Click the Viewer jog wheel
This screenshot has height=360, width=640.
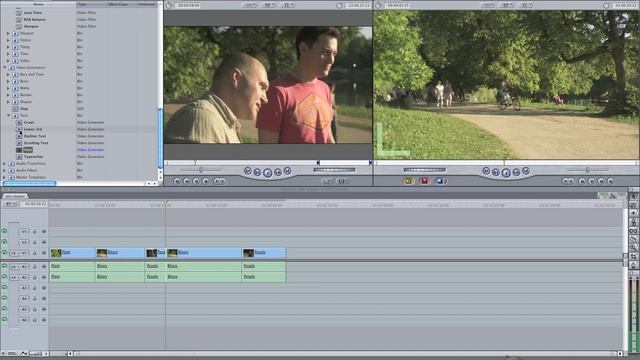[334, 170]
